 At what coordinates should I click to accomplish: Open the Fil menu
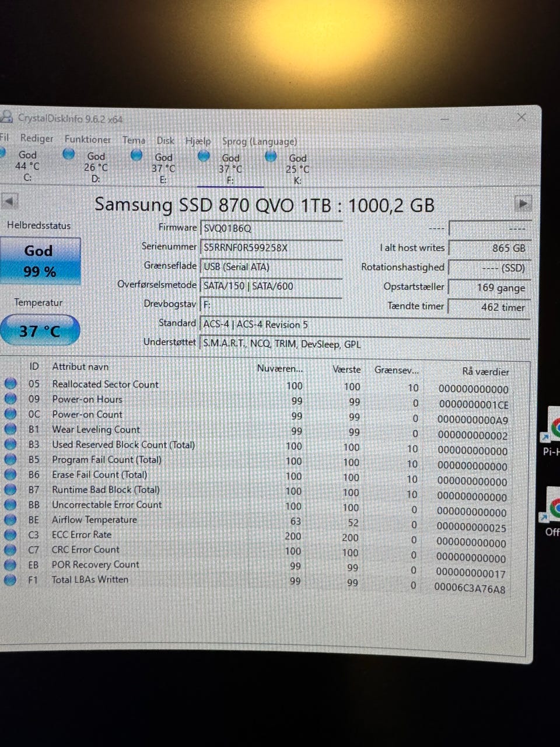tap(4, 138)
